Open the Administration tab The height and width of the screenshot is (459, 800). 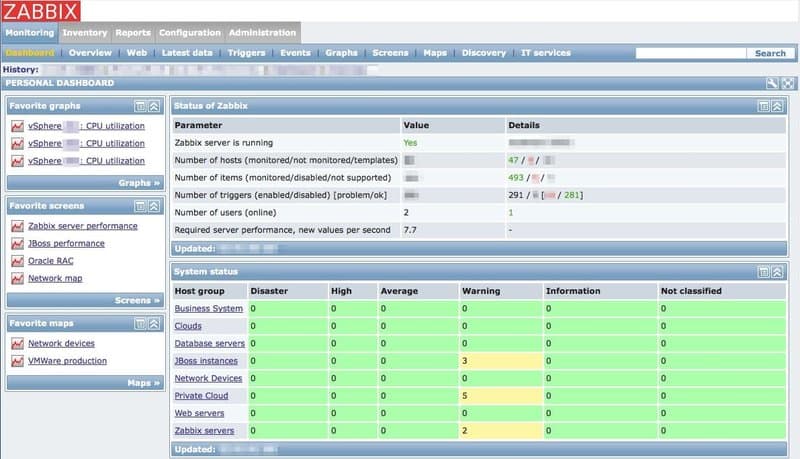pos(262,33)
